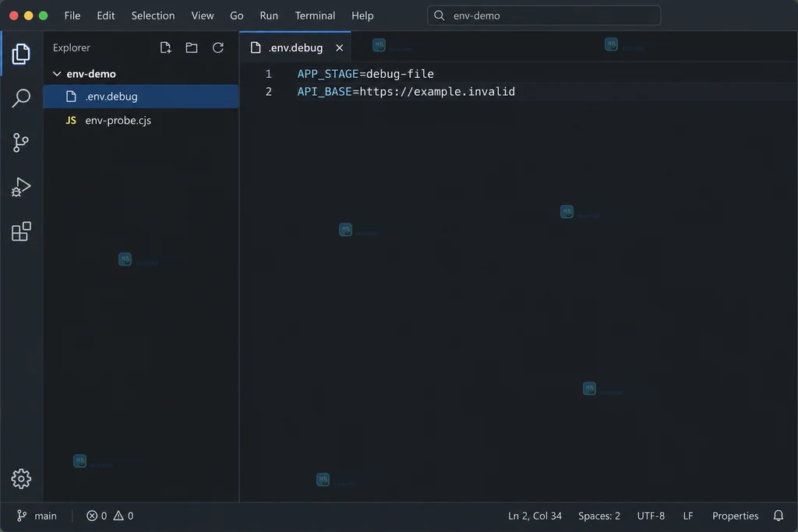Screen dimensions: 798x532
Task: Change file encoding UTF-8
Action: 651,516
